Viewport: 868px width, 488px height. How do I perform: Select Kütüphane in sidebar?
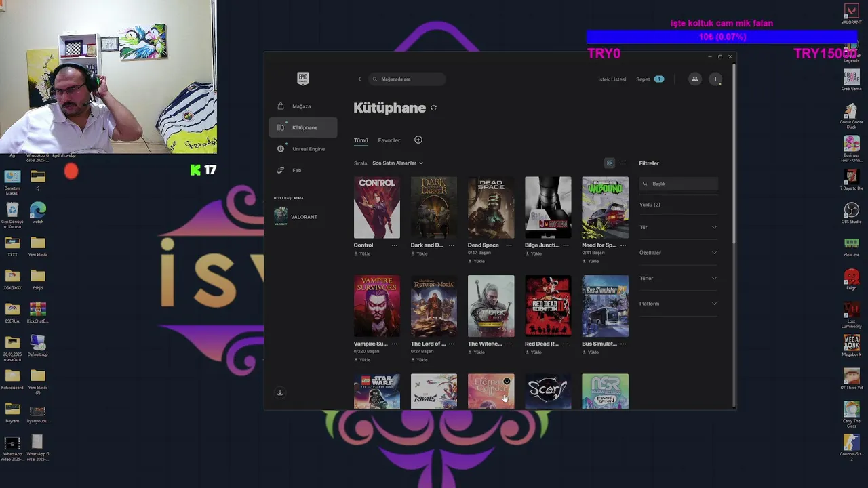coord(303,127)
